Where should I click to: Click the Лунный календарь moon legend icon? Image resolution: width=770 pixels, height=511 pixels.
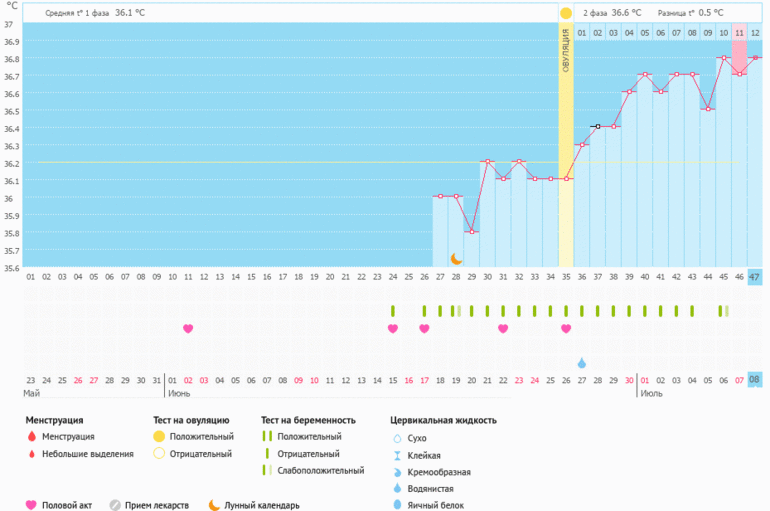[214, 505]
